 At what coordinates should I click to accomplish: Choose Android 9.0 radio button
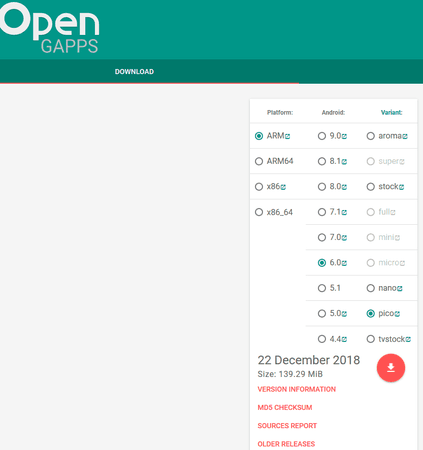[322, 136]
